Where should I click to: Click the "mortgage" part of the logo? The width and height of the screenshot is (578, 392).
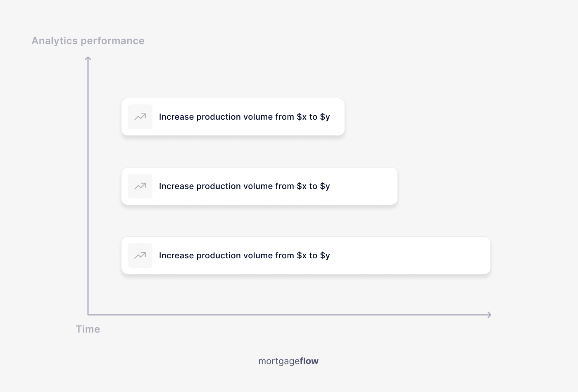279,361
